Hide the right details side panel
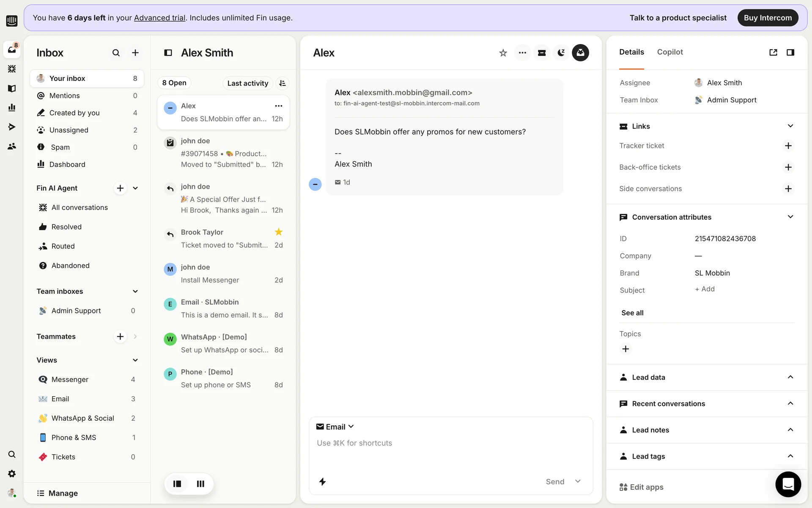The image size is (812, 508). 790,52
